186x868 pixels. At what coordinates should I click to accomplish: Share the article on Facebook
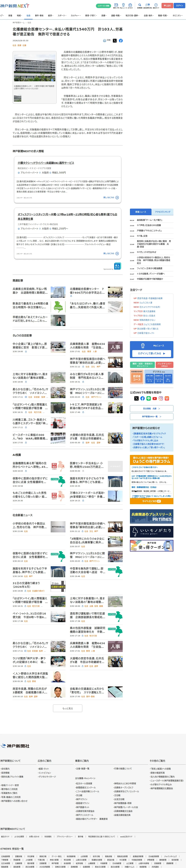121,41
